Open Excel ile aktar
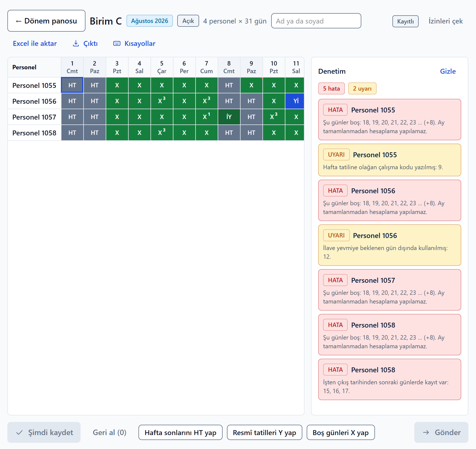Viewport: 476px width, 449px height. tap(35, 43)
